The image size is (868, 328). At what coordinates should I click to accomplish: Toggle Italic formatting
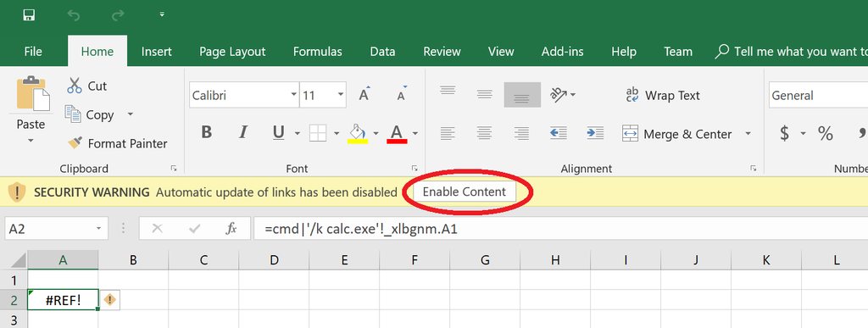tap(243, 132)
